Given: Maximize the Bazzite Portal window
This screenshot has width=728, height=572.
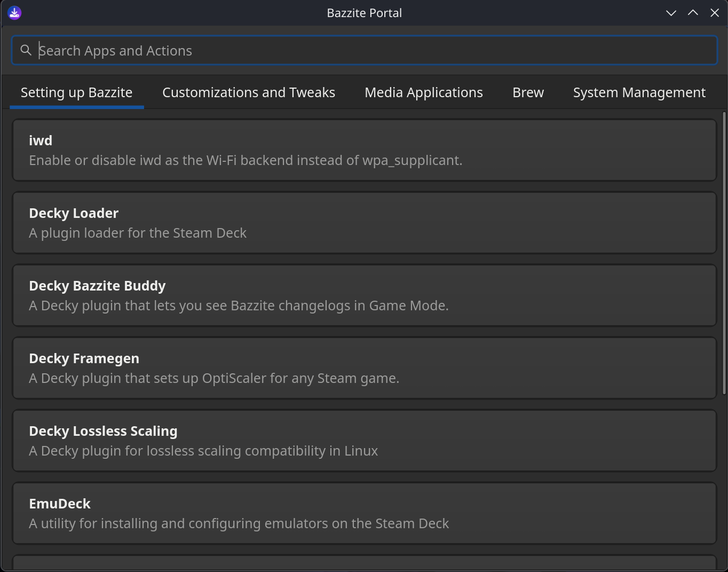Looking at the screenshot, I should (x=693, y=13).
